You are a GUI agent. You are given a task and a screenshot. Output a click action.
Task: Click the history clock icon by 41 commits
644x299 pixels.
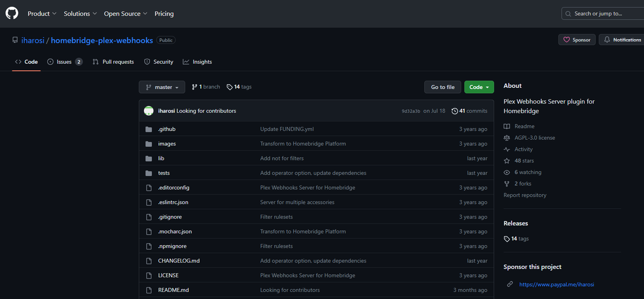point(455,111)
